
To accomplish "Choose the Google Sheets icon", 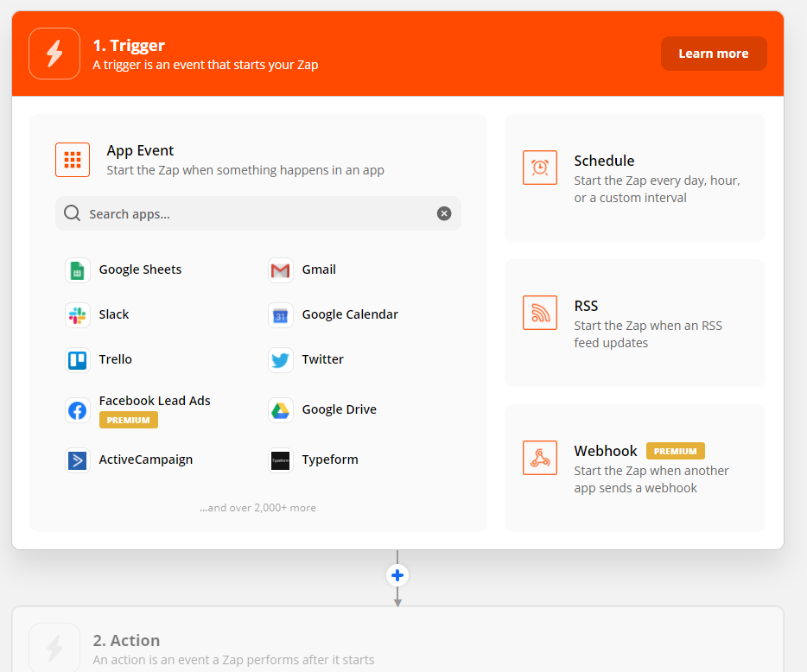I will tap(78, 270).
